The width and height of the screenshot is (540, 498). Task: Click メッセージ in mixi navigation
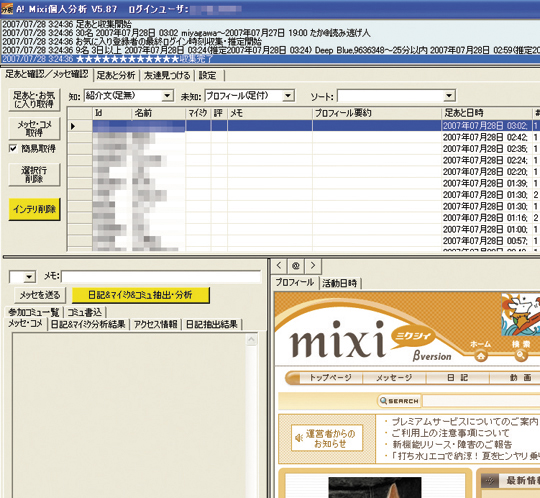[x=394, y=378]
